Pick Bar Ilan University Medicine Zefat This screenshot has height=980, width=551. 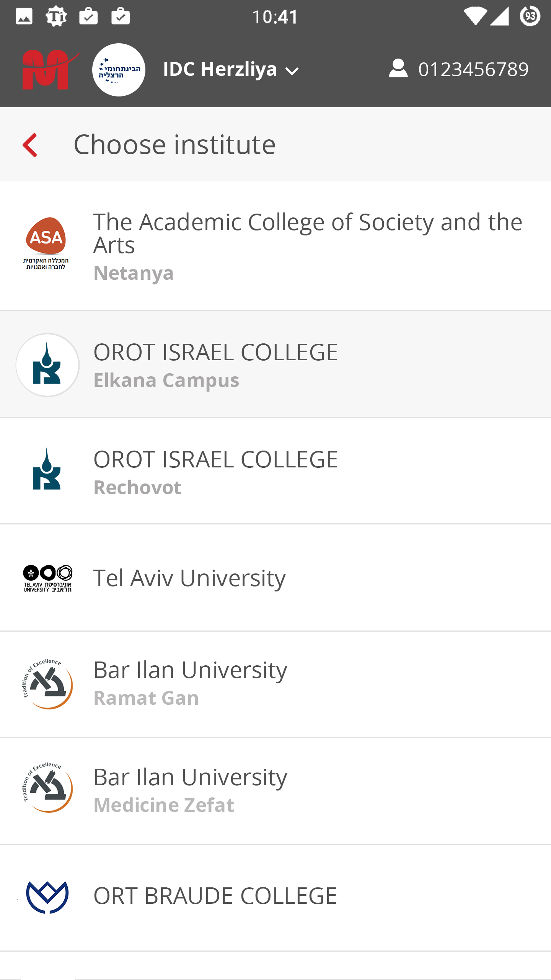click(275, 791)
